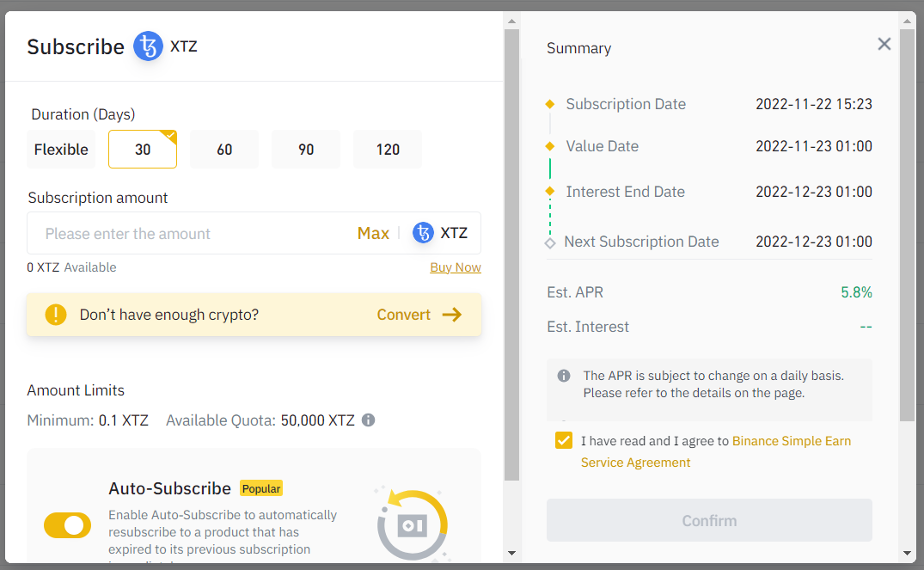Click the XTZ coin icon beside Subscribe title
This screenshot has height=570, width=924.
148,46
